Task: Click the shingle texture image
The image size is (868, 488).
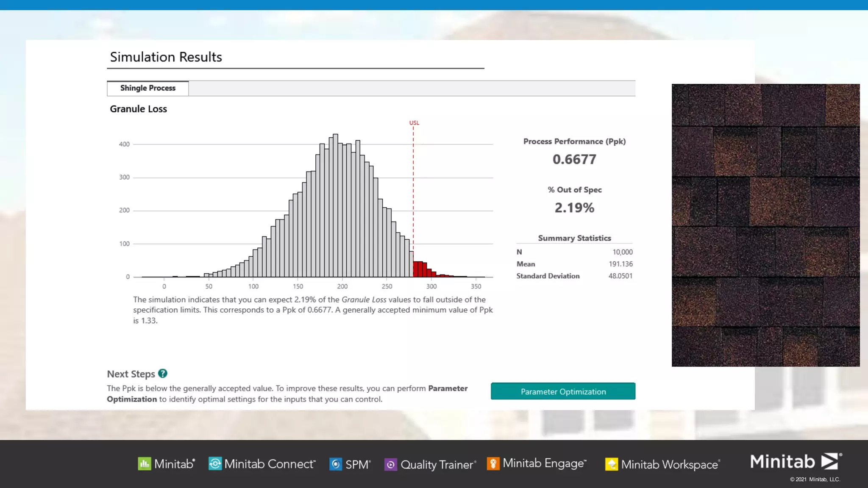Action: (765, 225)
